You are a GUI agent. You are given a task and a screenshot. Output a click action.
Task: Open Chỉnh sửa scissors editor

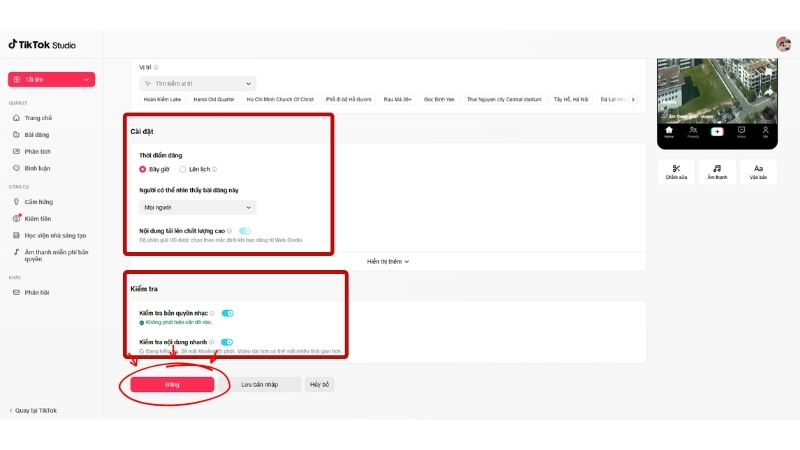[676, 172]
